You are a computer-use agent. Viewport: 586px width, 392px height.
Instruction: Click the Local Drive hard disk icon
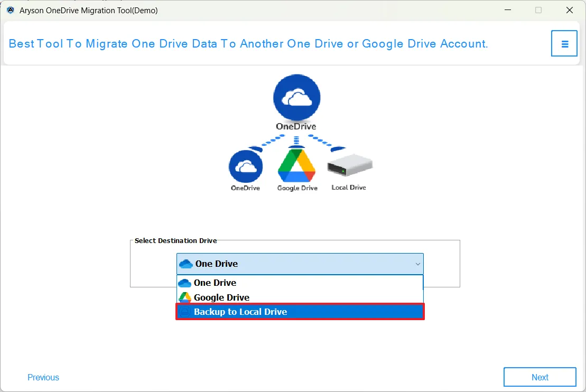click(349, 166)
